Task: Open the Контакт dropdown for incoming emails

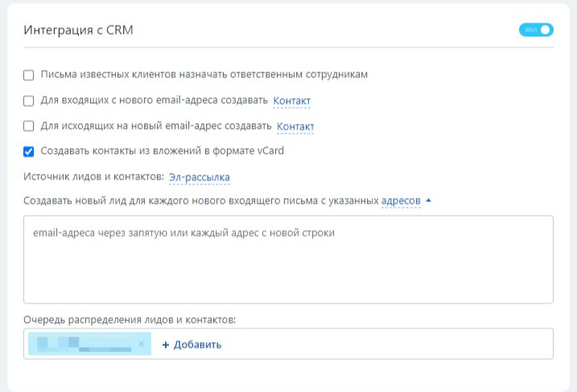Action: coord(291,101)
